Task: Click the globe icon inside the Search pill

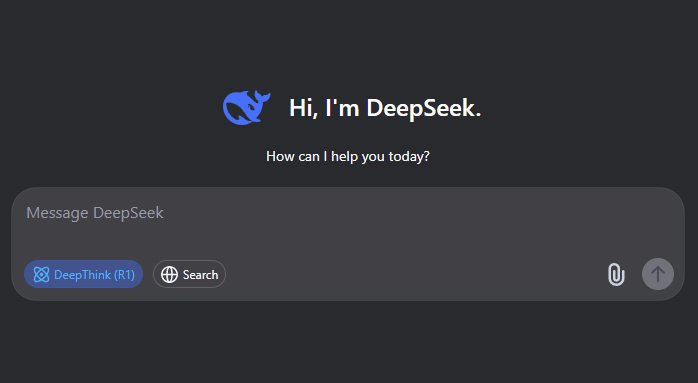Action: pyautogui.click(x=169, y=274)
